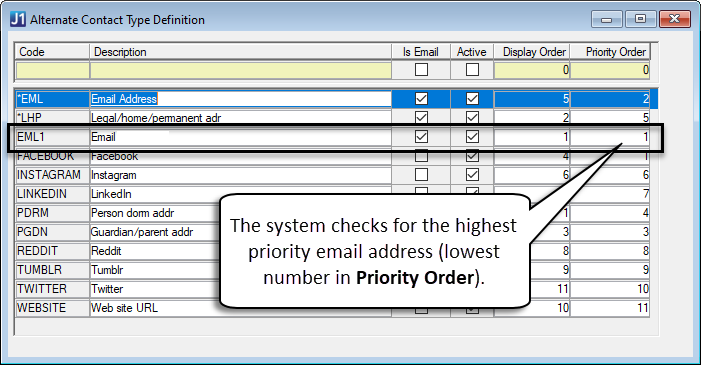701x365 pixels.
Task: Toggle Active for the FACEBOOK row
Action: [472, 156]
